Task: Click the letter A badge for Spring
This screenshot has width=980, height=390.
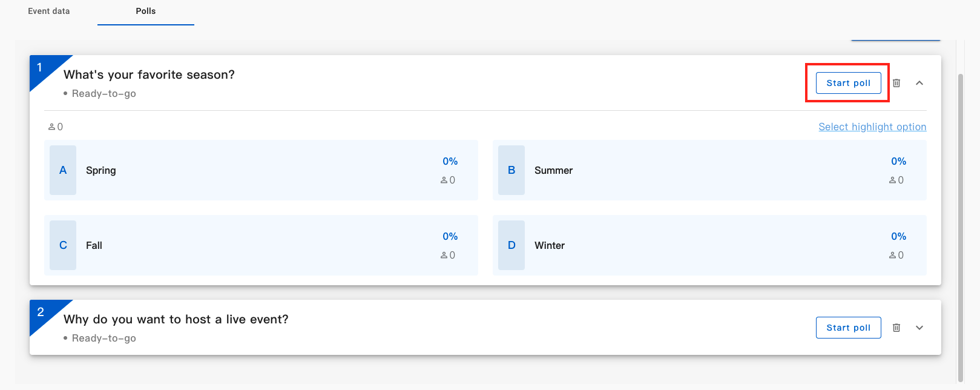Action: [62, 170]
